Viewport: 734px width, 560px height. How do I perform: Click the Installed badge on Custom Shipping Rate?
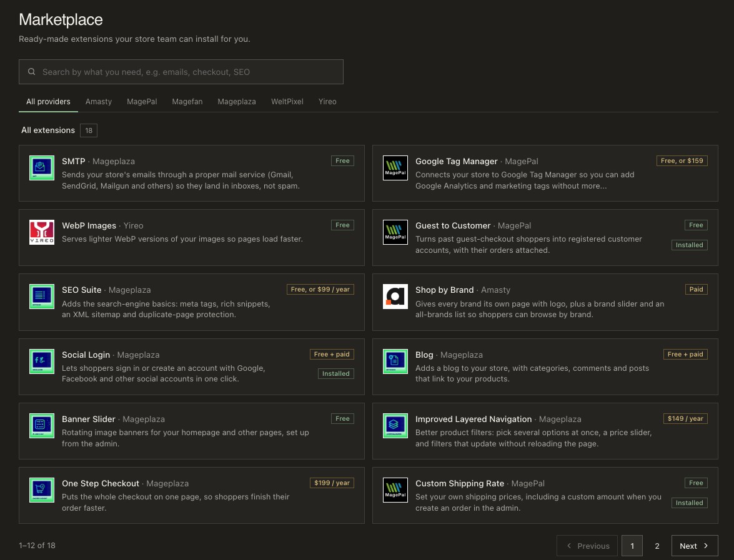690,503
